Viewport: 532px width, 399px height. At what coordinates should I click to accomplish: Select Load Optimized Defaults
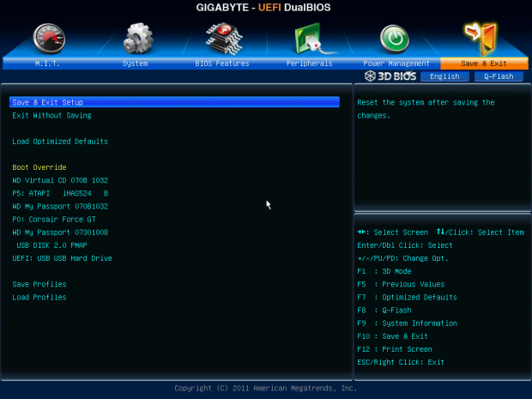[x=60, y=142]
